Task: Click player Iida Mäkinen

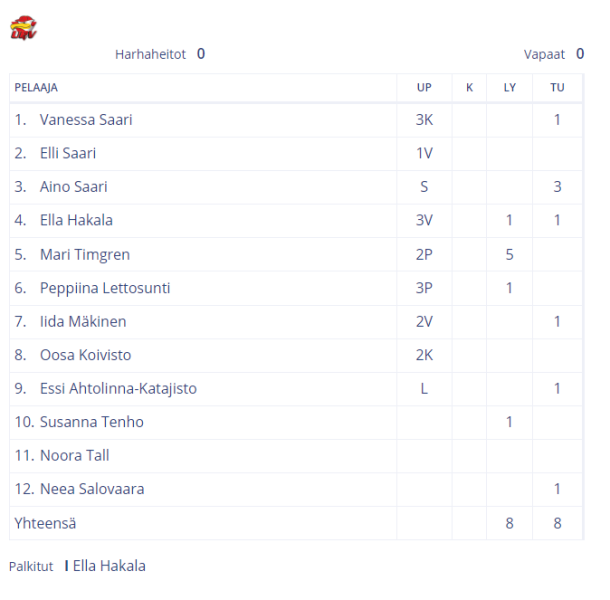Action: (83, 322)
